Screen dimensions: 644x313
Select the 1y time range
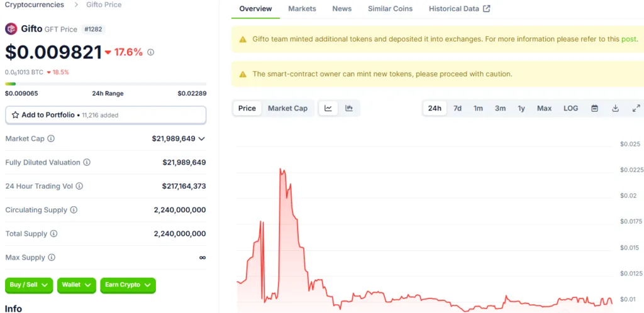[x=521, y=108]
